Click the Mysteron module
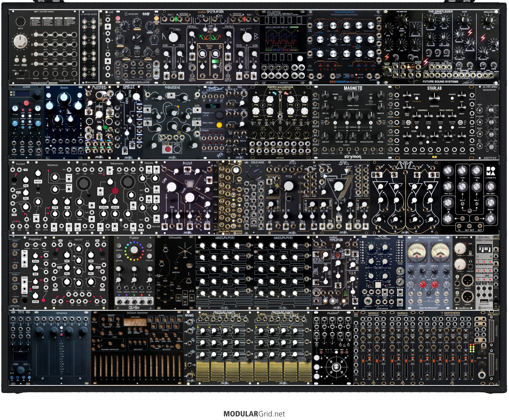The width and height of the screenshot is (509, 420). (x=53, y=197)
